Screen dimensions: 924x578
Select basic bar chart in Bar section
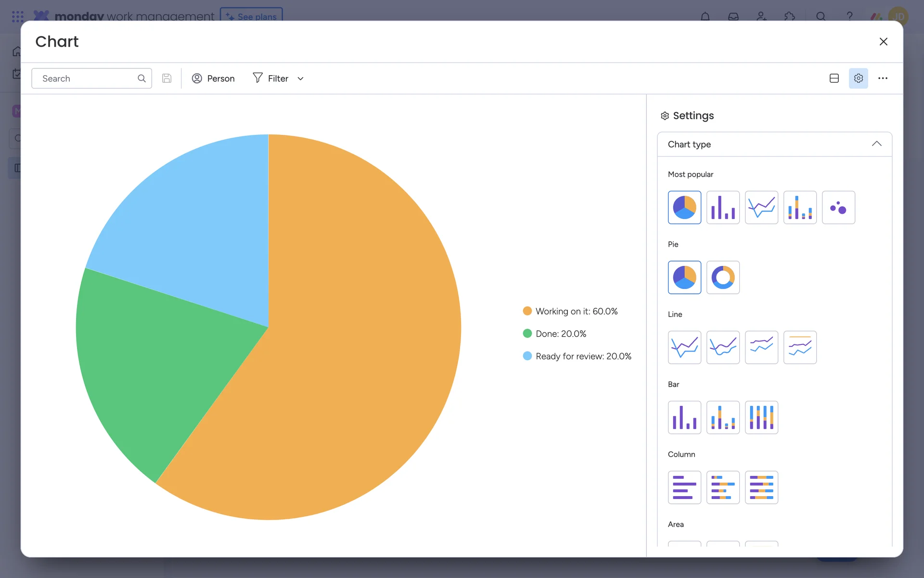click(684, 418)
